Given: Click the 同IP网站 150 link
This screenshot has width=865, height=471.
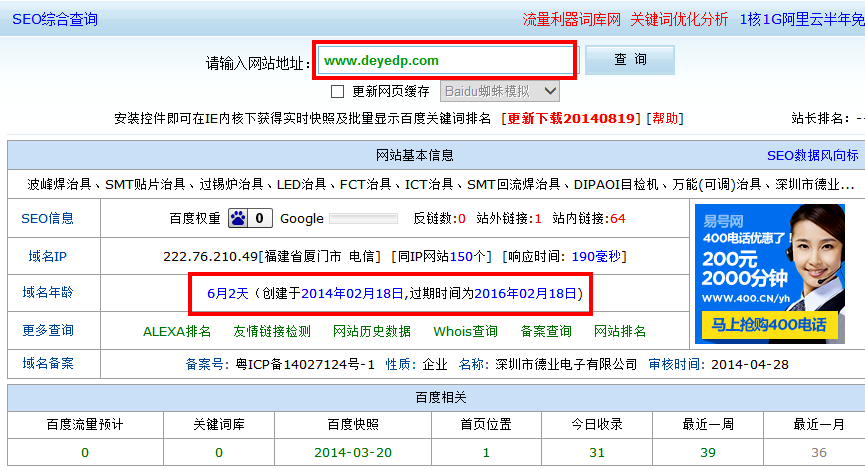Looking at the screenshot, I should tap(461, 256).
